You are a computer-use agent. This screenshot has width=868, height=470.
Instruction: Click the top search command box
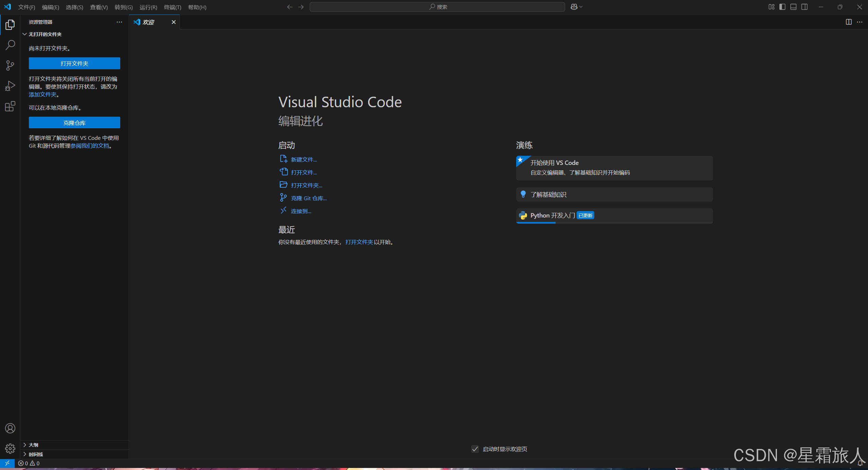point(437,7)
